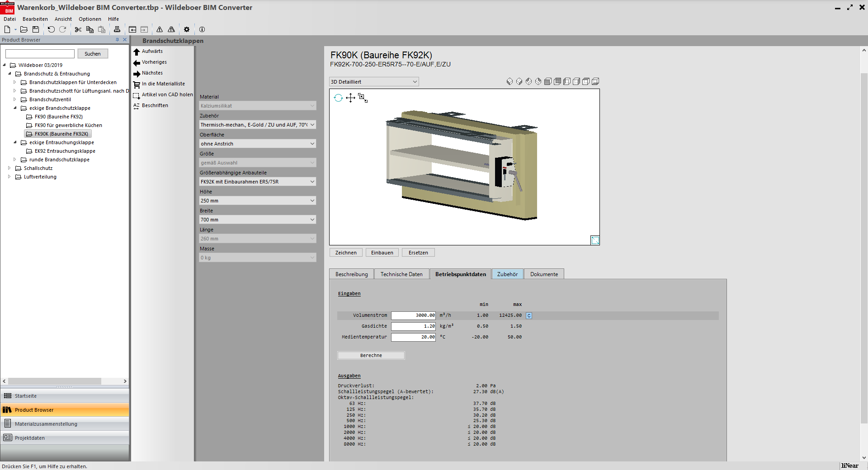
Task: Expand the Schallschutz tree node
Action: tap(9, 168)
